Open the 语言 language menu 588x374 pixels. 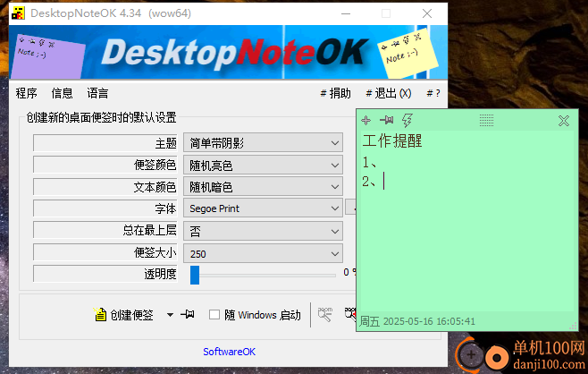click(x=97, y=93)
